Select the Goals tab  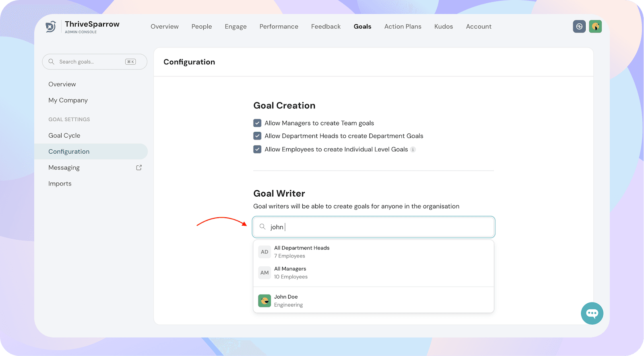coord(363,27)
